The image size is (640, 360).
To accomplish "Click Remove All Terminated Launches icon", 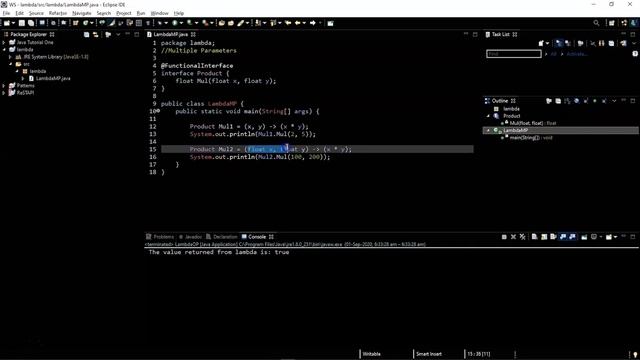I will (522, 237).
